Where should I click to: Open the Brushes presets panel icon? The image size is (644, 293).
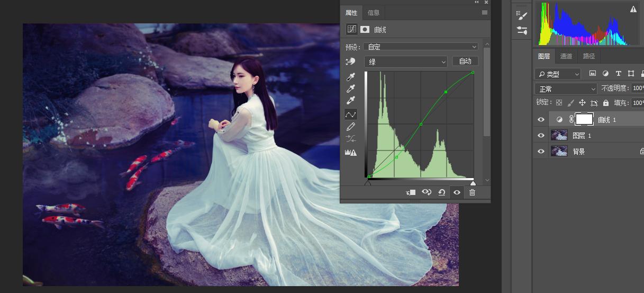pos(522,31)
